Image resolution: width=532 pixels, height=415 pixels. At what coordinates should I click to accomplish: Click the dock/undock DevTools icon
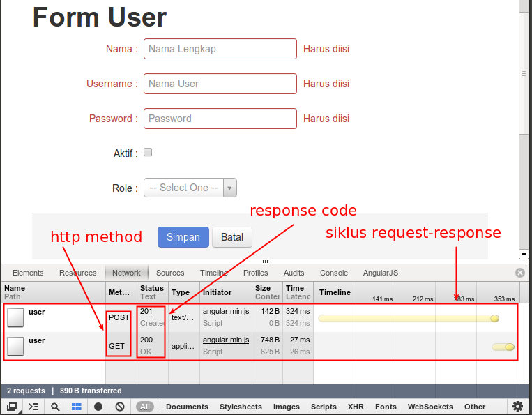[12, 407]
